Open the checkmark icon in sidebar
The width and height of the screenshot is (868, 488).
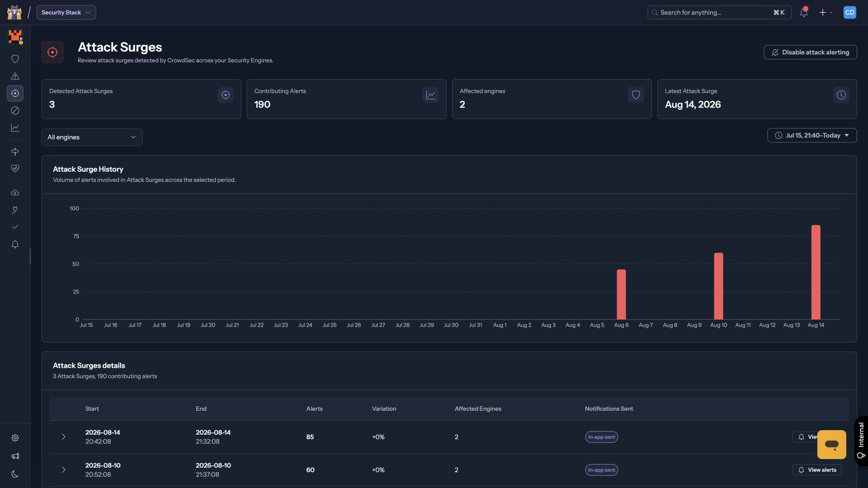[x=15, y=227]
